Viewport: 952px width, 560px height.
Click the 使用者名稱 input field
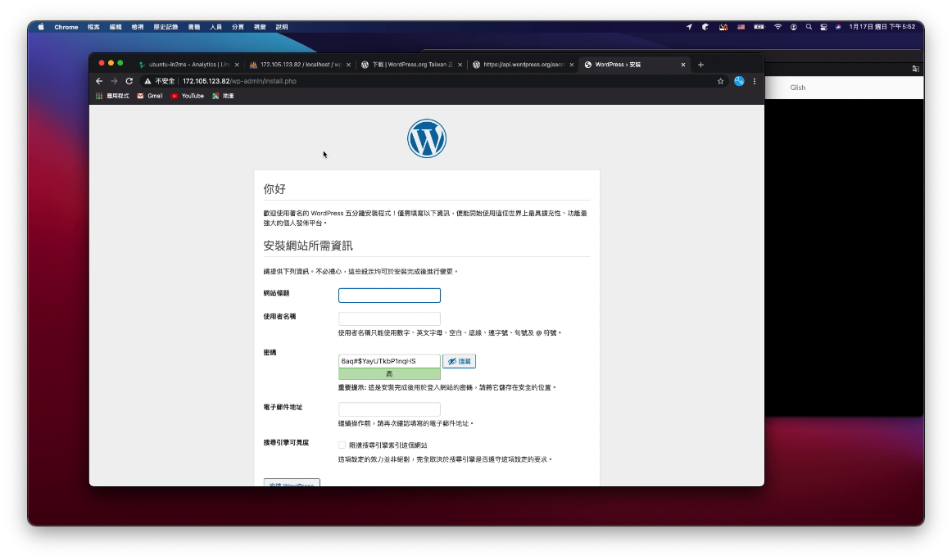[x=389, y=318]
